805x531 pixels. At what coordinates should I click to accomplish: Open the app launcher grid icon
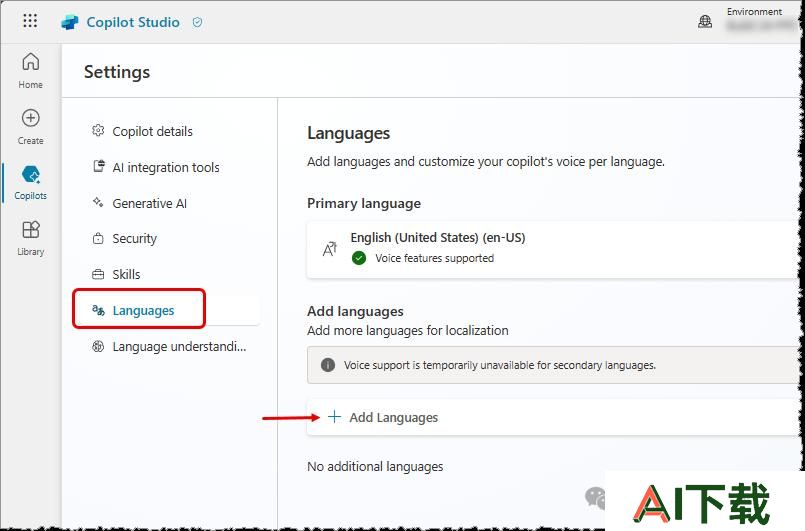[30, 21]
